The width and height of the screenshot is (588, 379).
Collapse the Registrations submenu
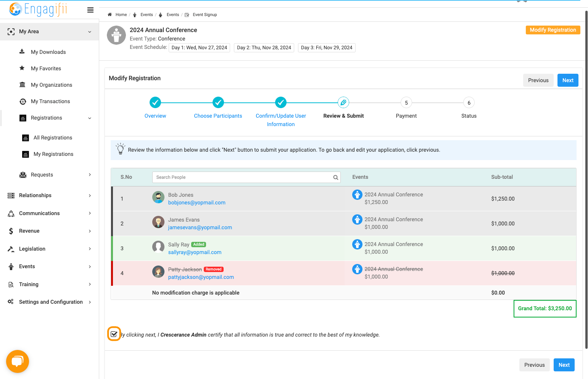pos(90,118)
